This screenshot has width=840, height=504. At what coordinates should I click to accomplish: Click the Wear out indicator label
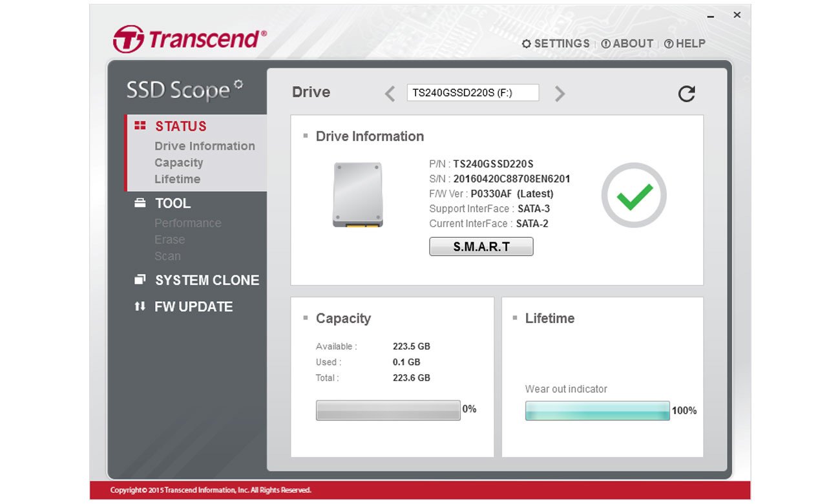point(566,389)
